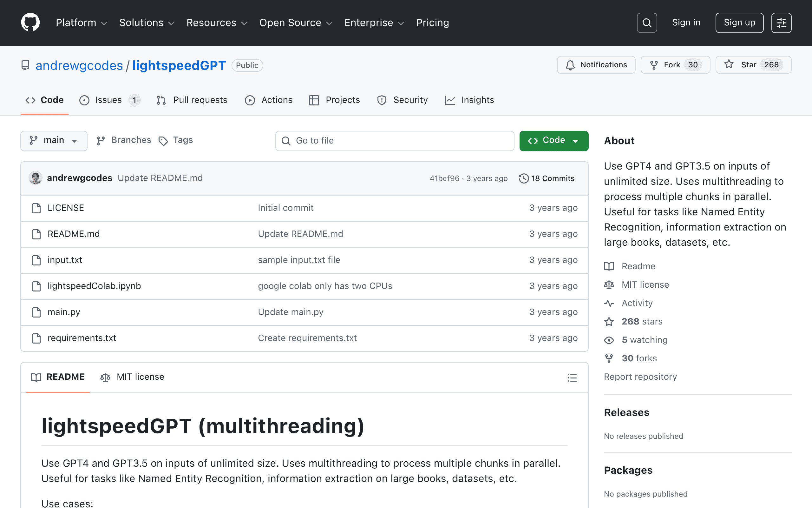The height and width of the screenshot is (508, 812).
Task: Click file icon beside lightspeedColab.ipynb
Action: click(36, 286)
